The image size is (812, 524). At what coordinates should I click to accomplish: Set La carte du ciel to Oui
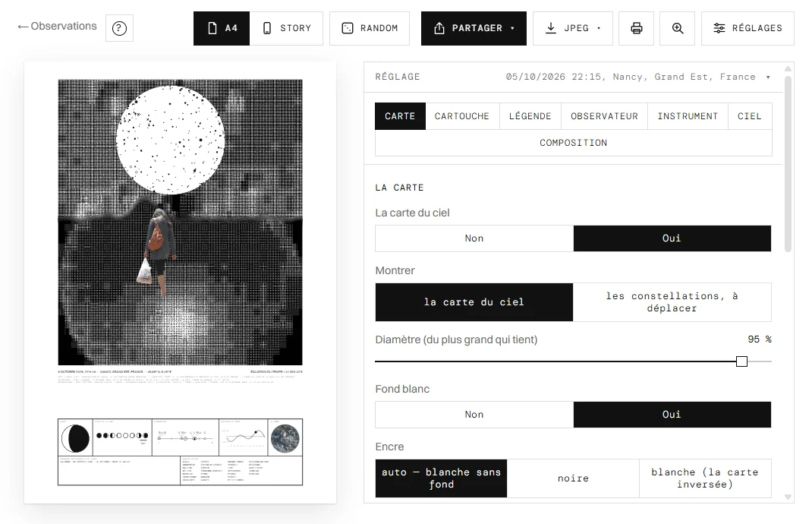pos(672,238)
